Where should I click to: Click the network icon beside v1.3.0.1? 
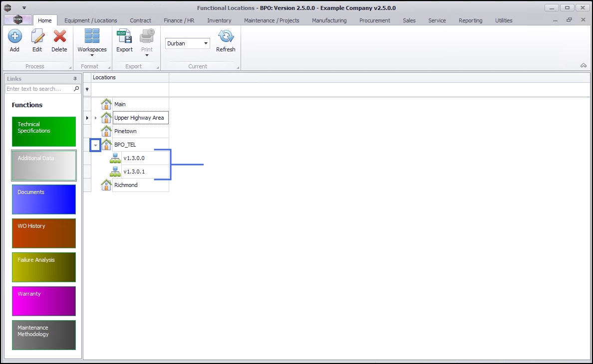[x=115, y=172]
